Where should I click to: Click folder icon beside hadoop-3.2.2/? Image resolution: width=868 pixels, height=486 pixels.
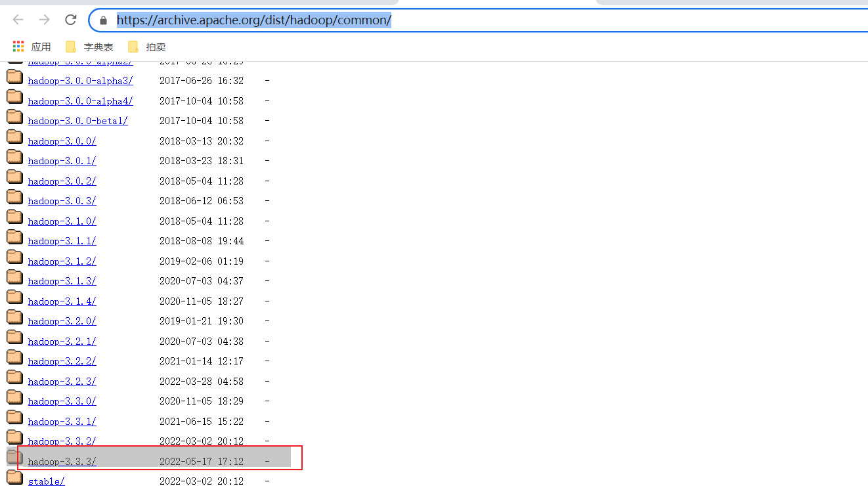[x=14, y=357]
